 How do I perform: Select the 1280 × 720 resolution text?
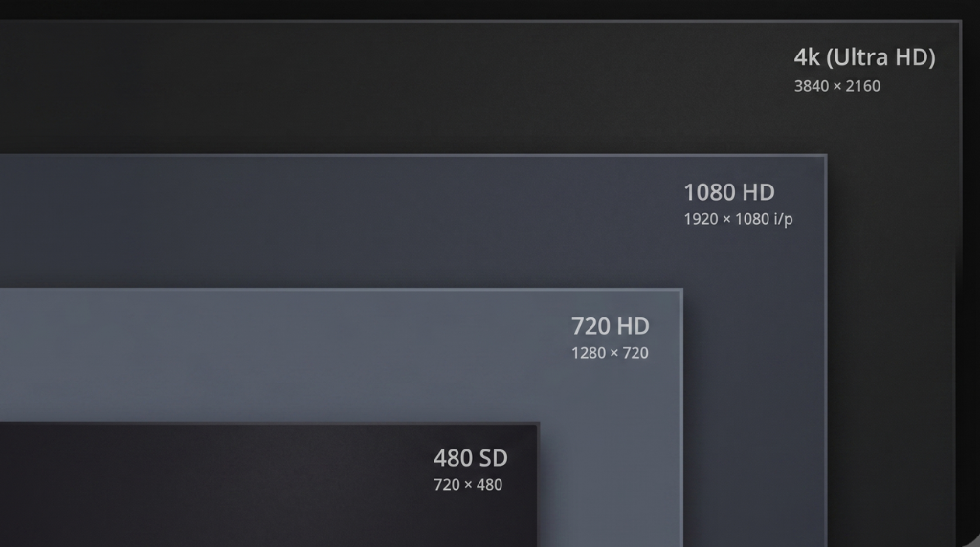pos(610,353)
